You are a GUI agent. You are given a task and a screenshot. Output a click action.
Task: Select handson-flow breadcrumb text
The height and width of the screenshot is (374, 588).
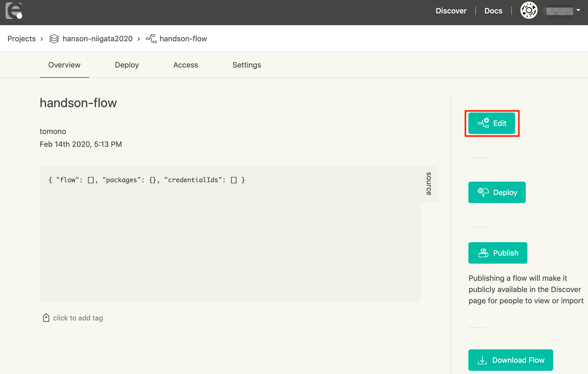point(183,39)
